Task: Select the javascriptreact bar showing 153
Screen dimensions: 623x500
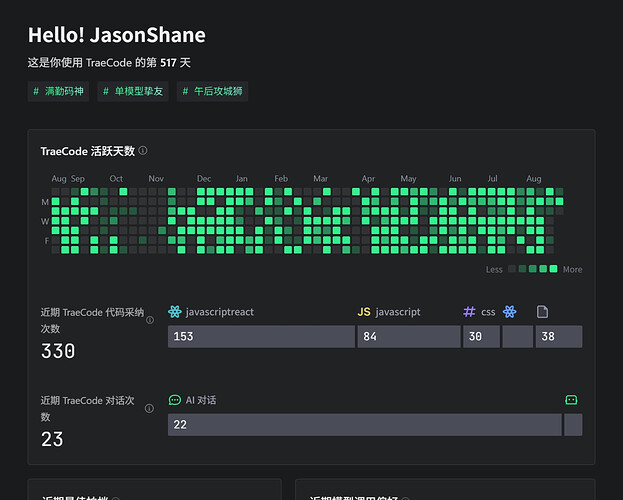Action: 261,337
